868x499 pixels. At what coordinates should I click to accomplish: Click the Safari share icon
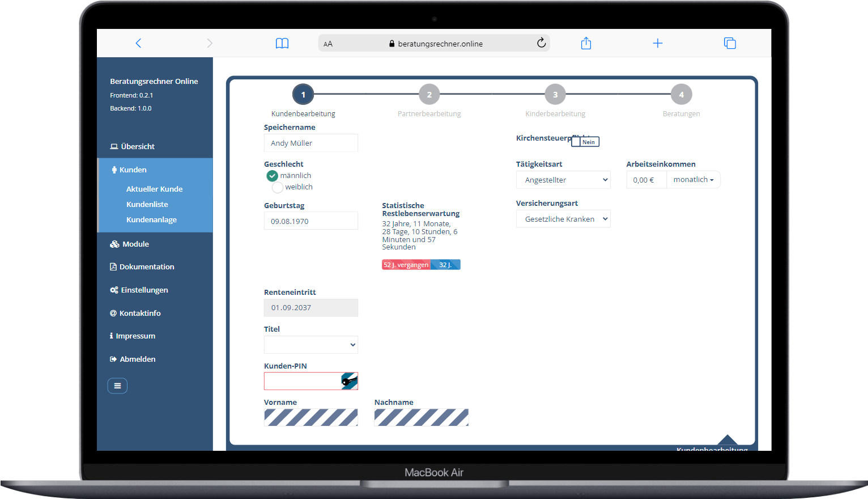click(x=586, y=43)
